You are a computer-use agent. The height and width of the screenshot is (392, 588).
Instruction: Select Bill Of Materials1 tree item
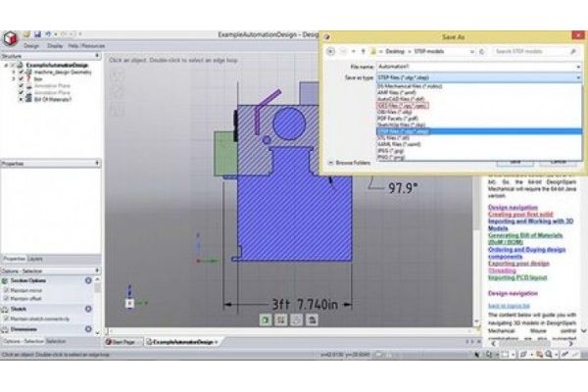[53, 99]
